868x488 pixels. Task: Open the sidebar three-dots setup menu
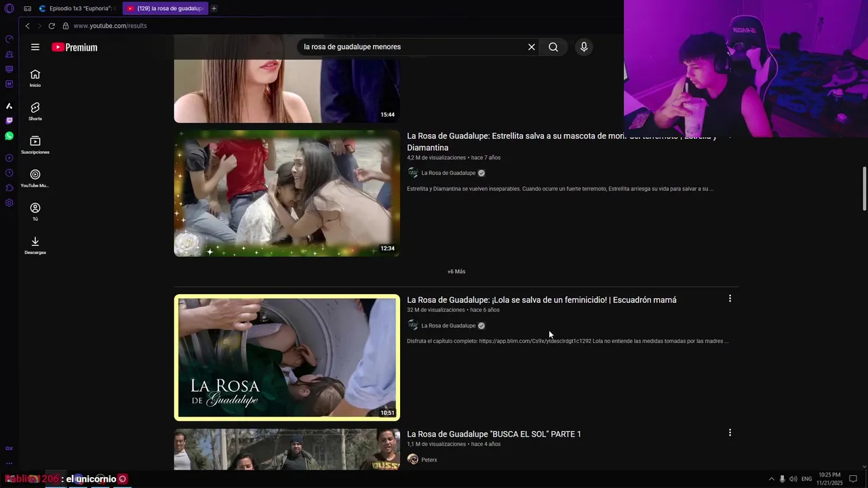[9, 464]
